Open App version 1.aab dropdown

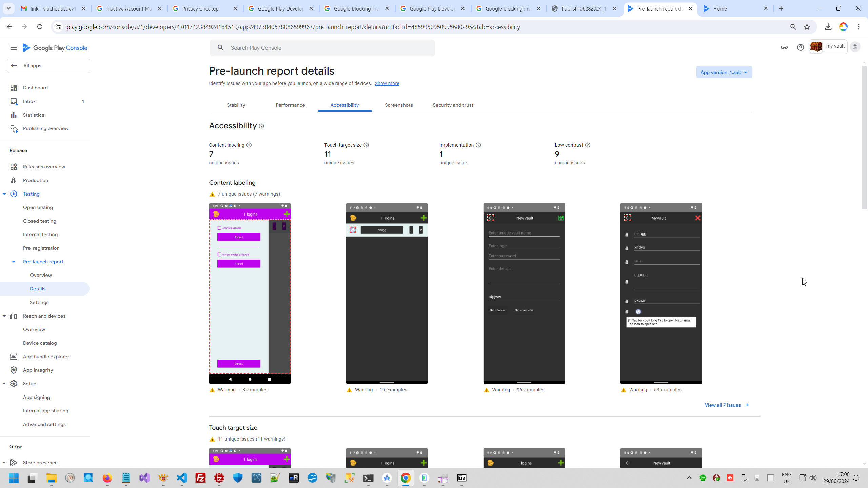tap(724, 72)
